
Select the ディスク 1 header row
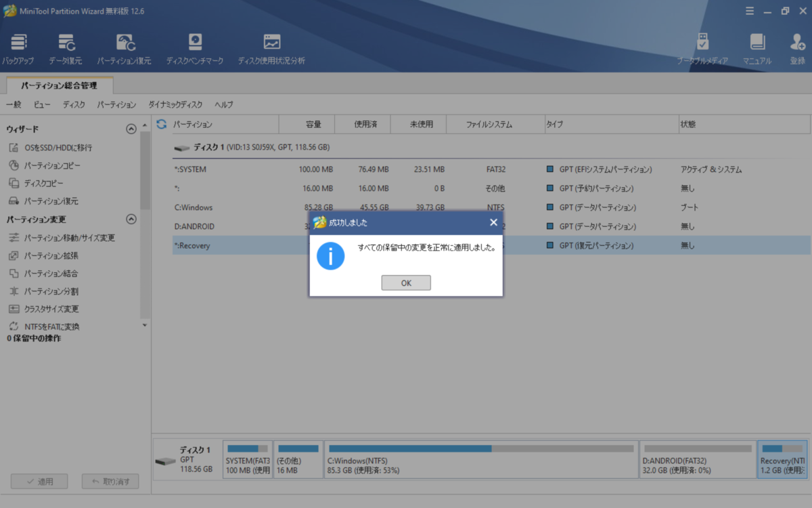tap(491, 147)
